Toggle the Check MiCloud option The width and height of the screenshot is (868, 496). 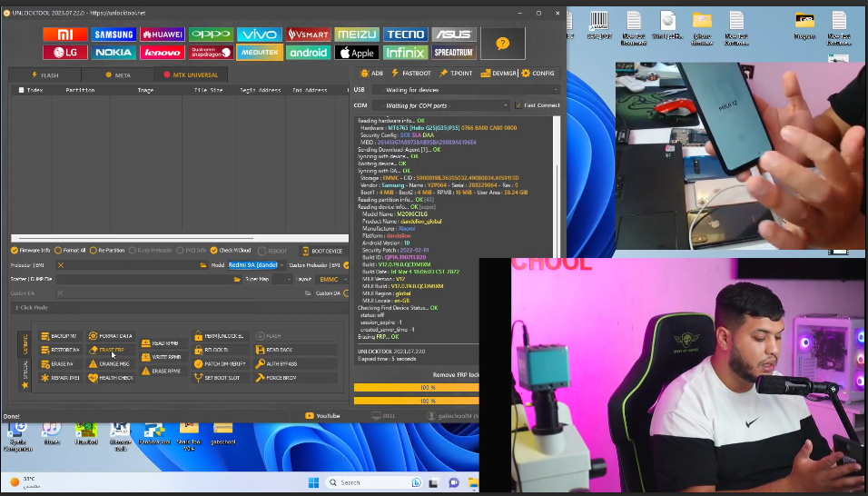[231, 250]
